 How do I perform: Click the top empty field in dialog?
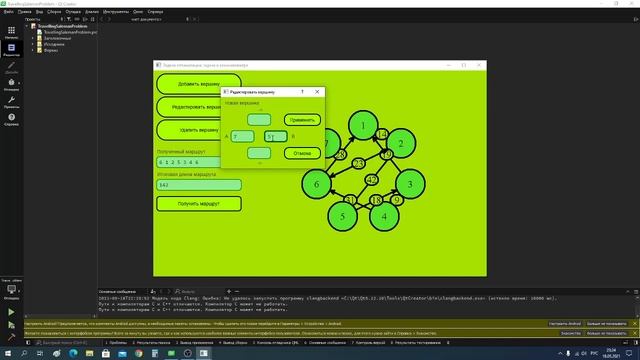click(x=259, y=120)
